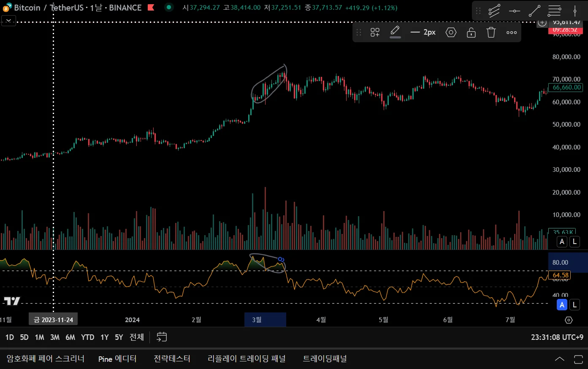
Task: Click the plus button on price axis
Action: click(542, 23)
